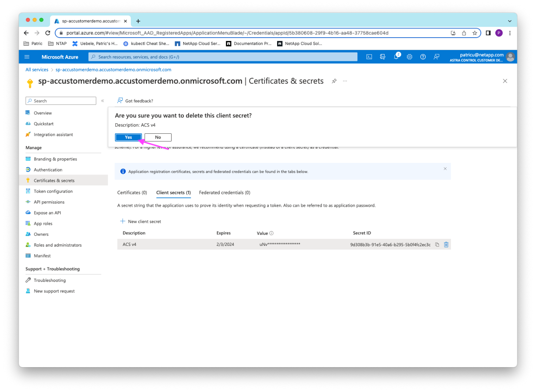The image size is (536, 392).
Task: Switch to Federated credentials (0) tab
Action: (224, 193)
